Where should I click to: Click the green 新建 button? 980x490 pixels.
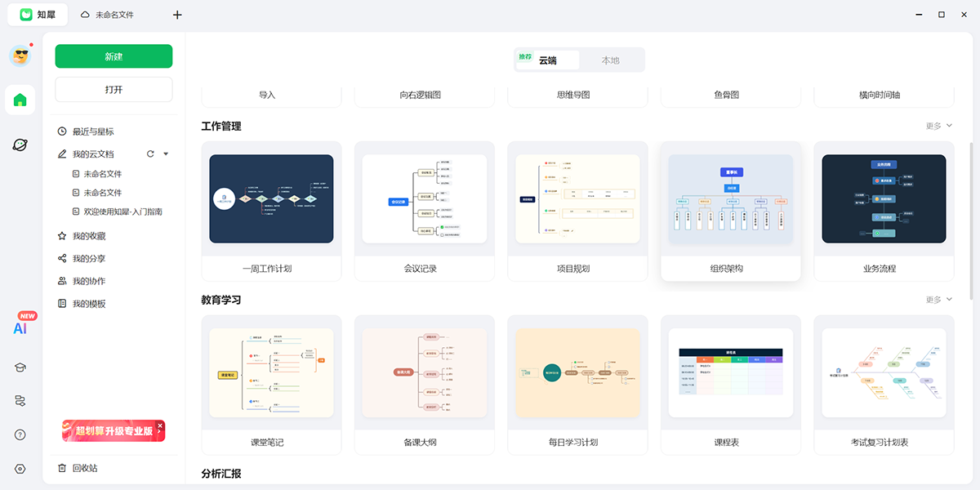coord(114,56)
